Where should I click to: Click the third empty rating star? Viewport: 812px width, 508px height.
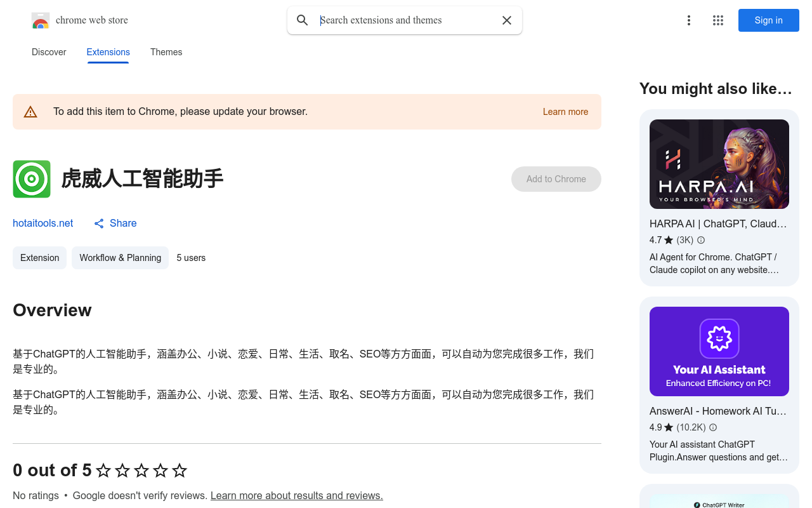click(141, 471)
